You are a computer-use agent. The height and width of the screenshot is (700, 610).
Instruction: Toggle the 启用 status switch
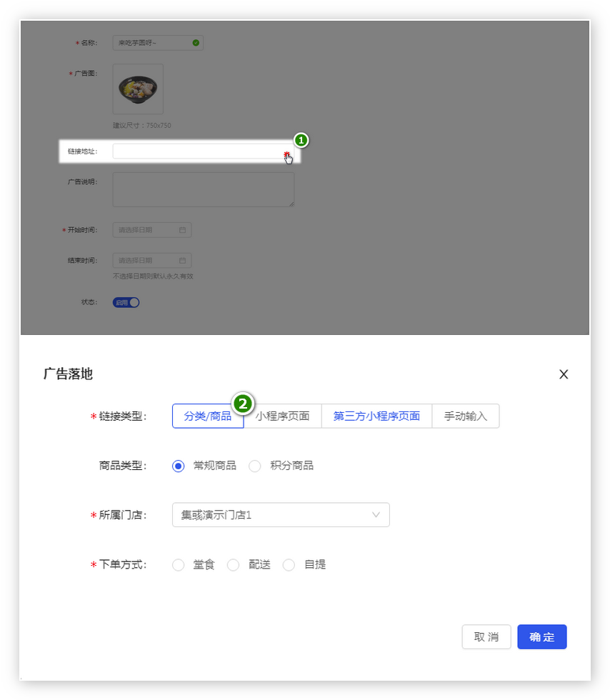(126, 303)
